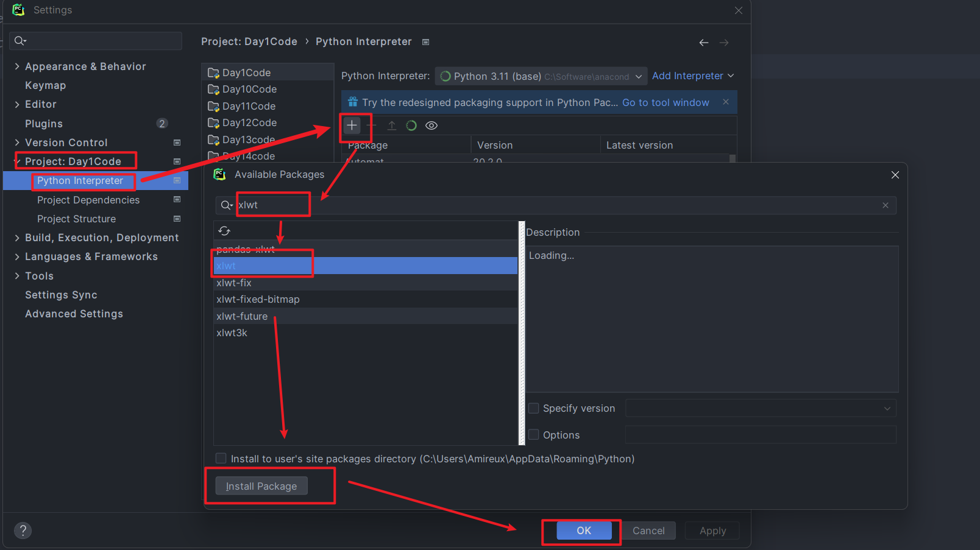Open help with the question mark
Screen dimensions: 980x550
coord(23,531)
